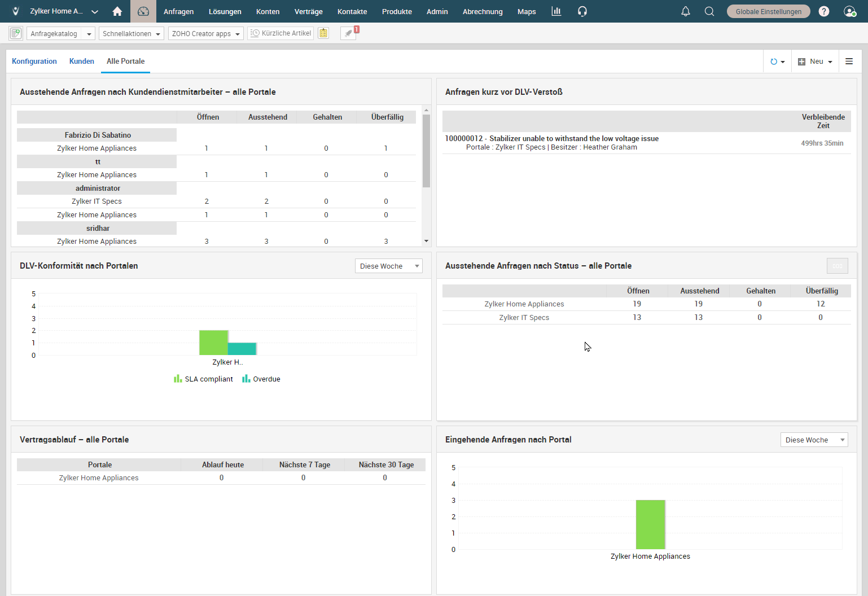The width and height of the screenshot is (868, 596).
Task: Click the Globale Einstellungen button
Action: [768, 11]
